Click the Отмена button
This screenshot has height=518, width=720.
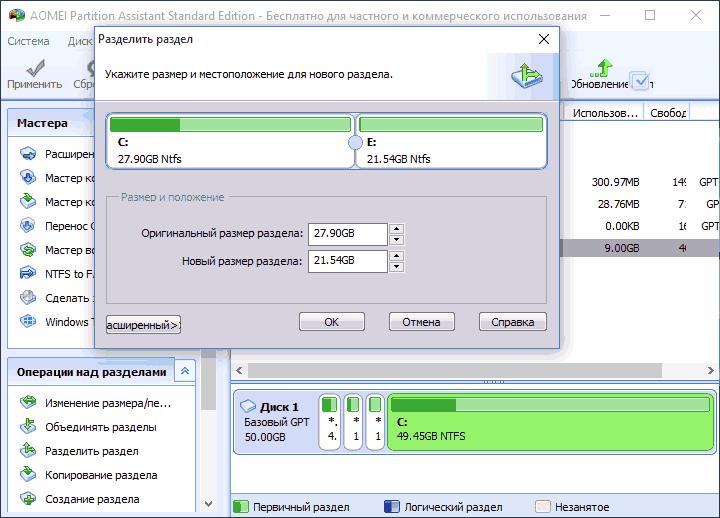point(422,322)
